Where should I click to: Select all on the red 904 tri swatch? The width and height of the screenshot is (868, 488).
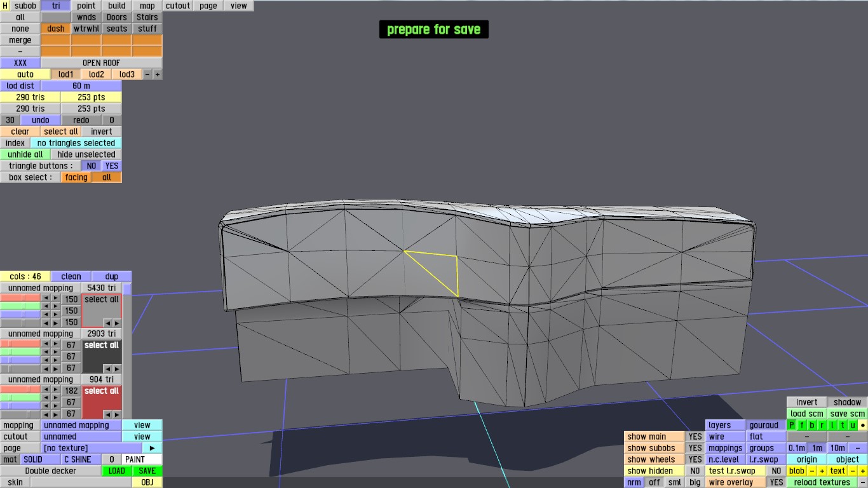(102, 391)
